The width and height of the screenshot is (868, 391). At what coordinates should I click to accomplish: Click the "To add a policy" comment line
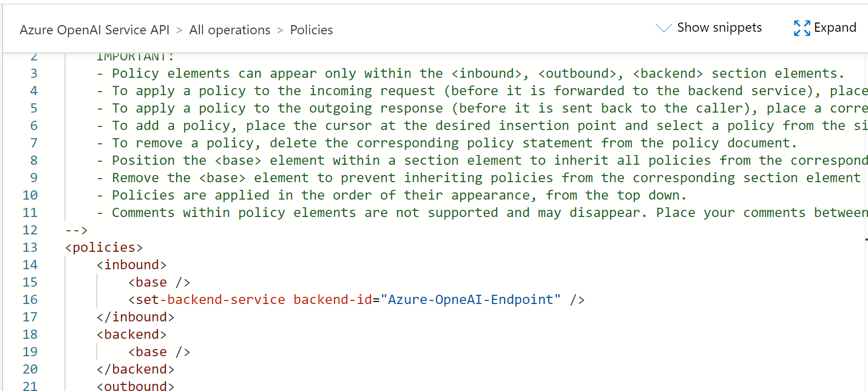482,126
